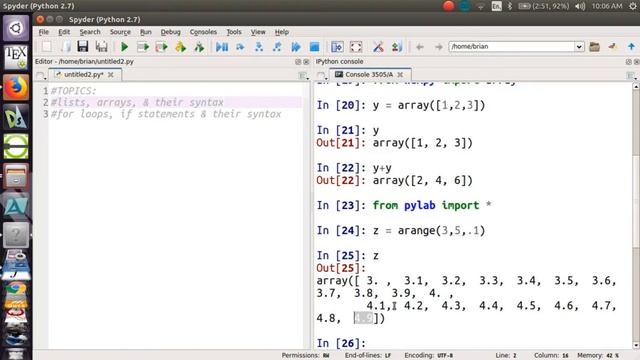
Task: Open system settings gear menu
Action: pos(633,6)
